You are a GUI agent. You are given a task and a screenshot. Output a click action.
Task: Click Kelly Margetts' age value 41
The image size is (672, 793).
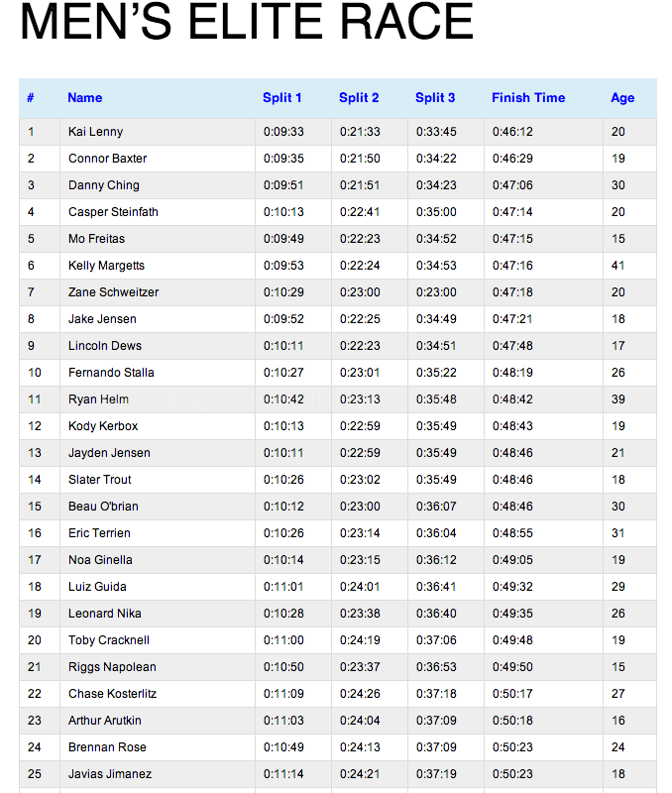[618, 266]
